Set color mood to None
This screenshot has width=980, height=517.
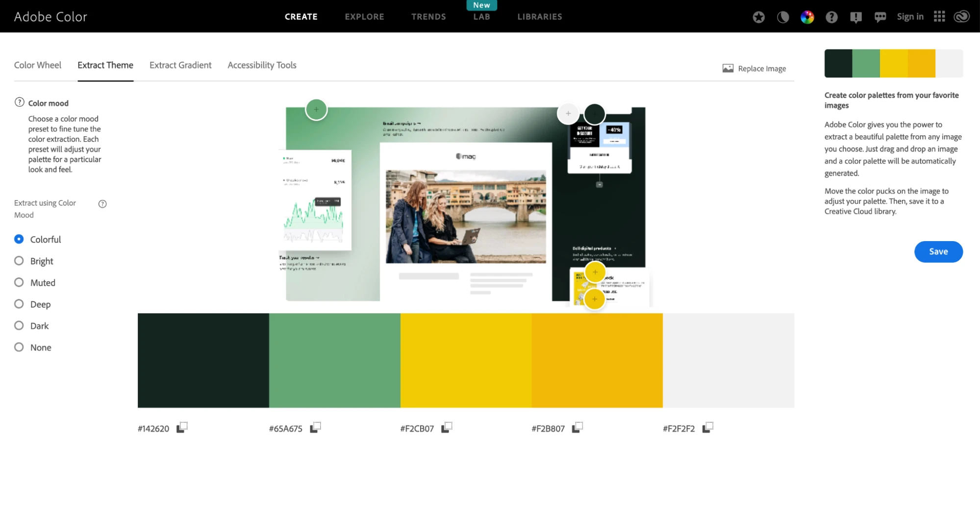point(19,347)
